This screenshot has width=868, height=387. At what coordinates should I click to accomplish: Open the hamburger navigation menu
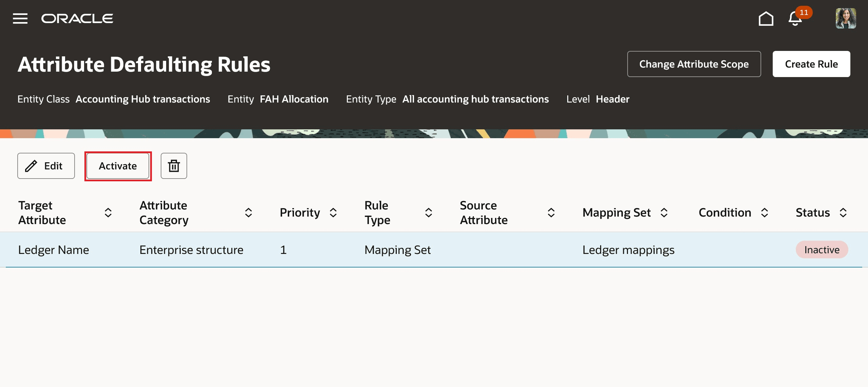click(x=20, y=18)
